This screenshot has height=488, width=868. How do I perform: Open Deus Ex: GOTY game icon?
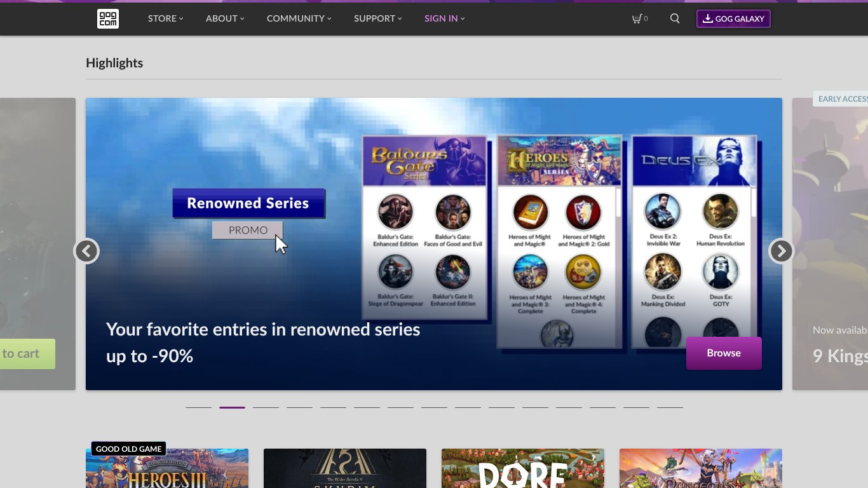[721, 271]
